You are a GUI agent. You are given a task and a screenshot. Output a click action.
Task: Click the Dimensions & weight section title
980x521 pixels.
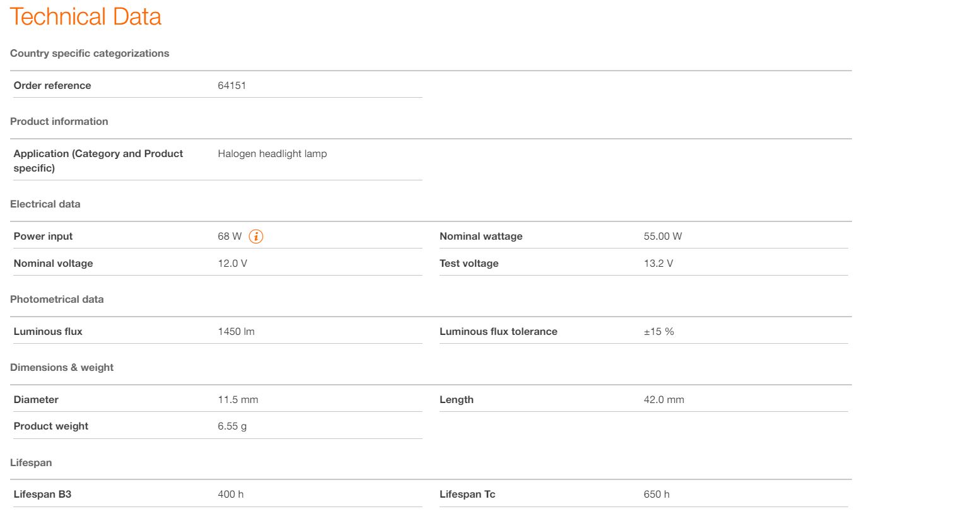62,368
